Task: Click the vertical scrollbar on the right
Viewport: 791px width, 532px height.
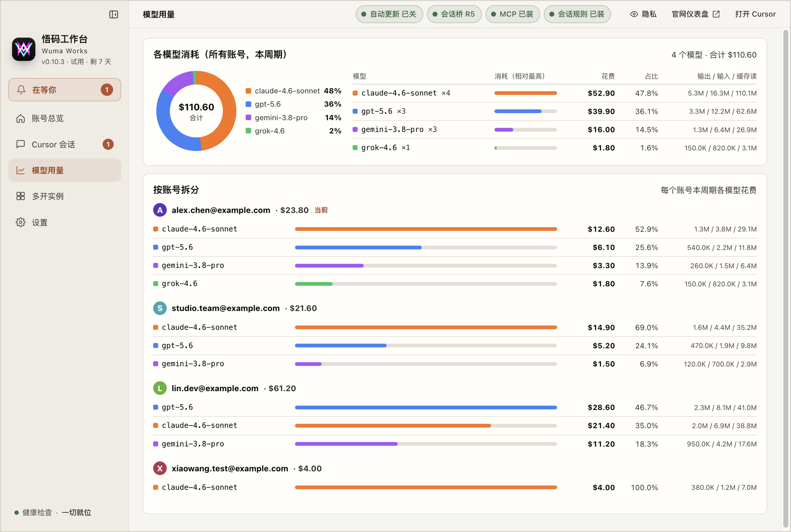Action: (786, 279)
